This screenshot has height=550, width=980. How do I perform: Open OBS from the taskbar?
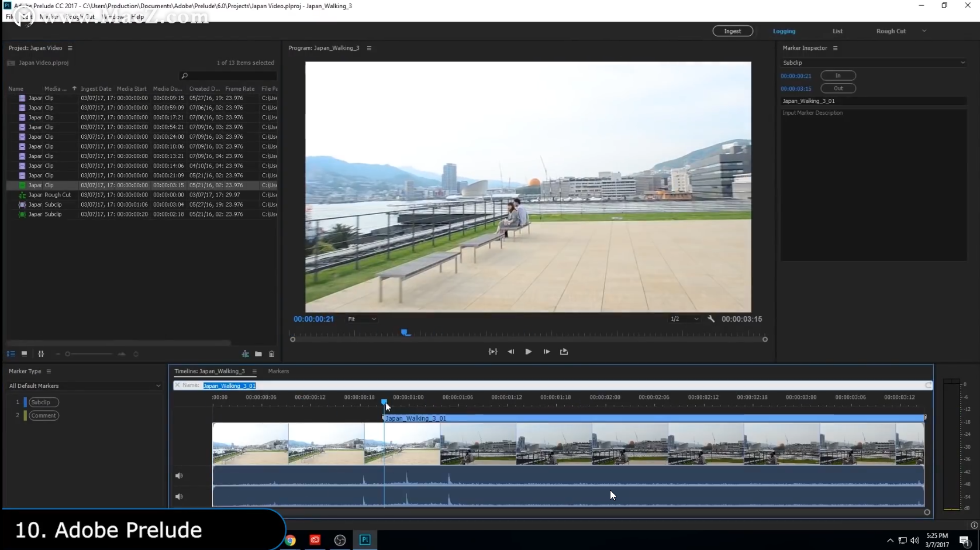pos(340,540)
